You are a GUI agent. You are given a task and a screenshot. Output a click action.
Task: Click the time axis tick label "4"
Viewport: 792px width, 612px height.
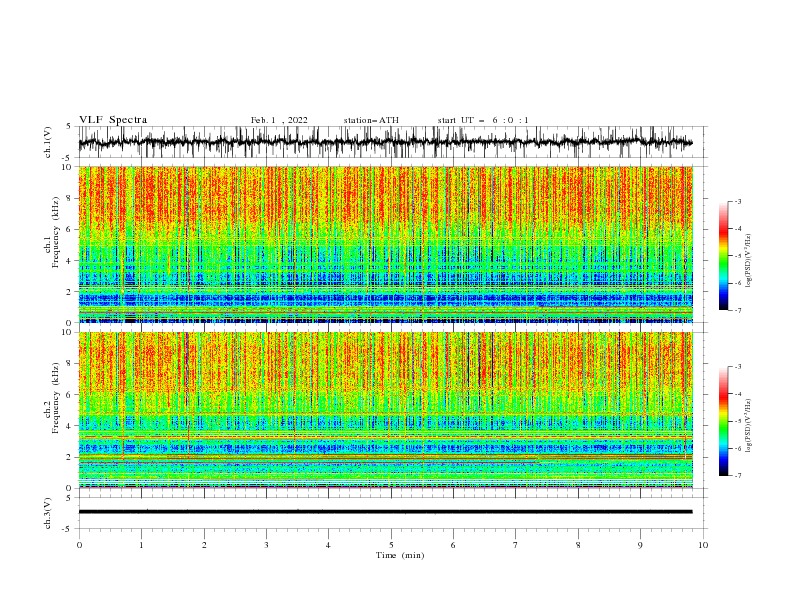click(328, 545)
